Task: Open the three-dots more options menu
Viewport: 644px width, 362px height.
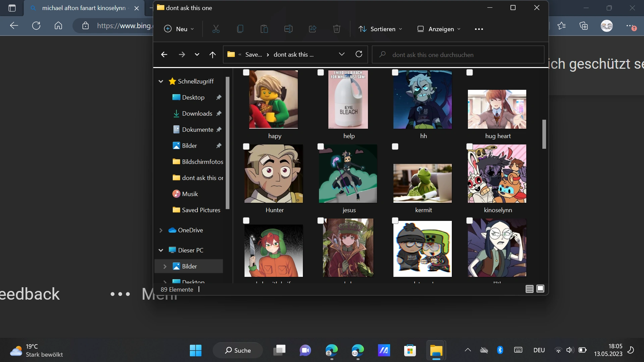Action: (479, 29)
